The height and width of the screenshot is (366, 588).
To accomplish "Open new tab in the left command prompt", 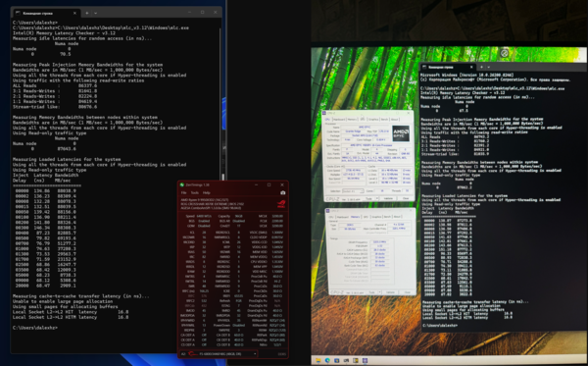I will pos(86,13).
